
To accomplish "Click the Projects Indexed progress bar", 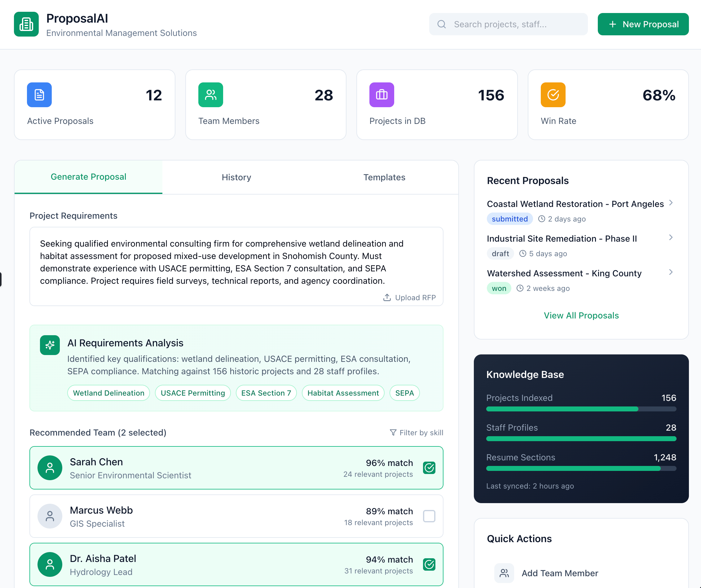I will (581, 409).
